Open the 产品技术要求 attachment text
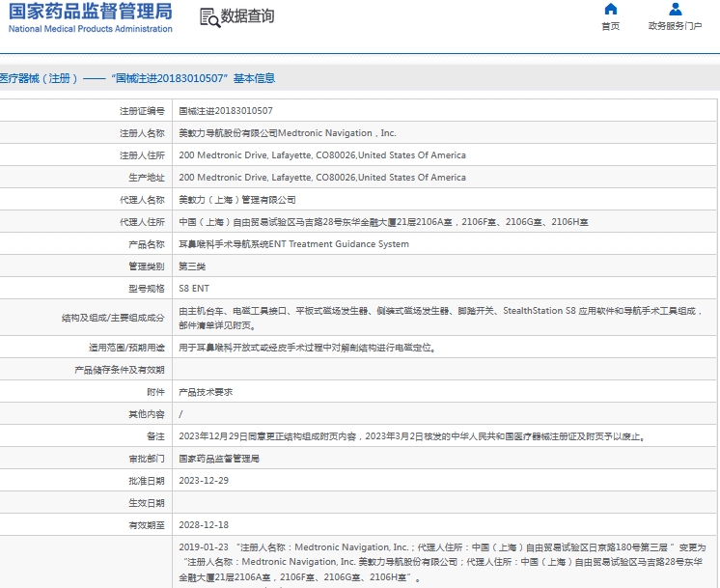Image resolution: width=720 pixels, height=588 pixels. point(206,392)
